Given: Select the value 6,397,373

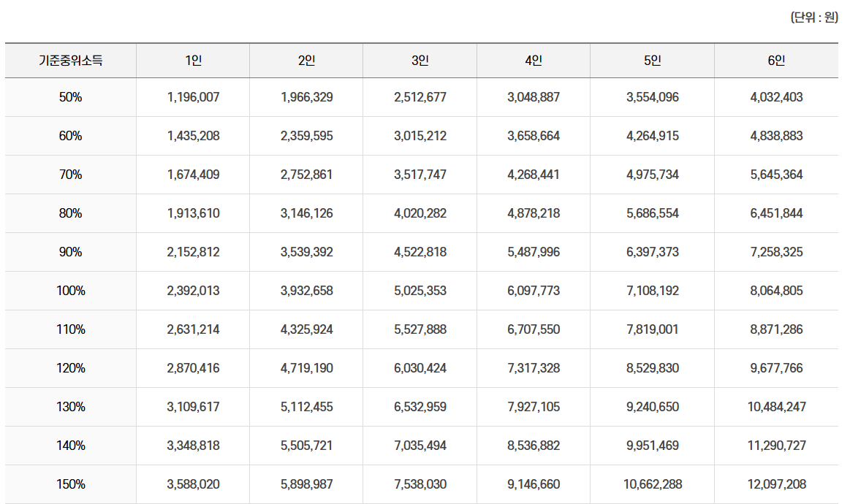Looking at the screenshot, I should pyautogui.click(x=652, y=252).
